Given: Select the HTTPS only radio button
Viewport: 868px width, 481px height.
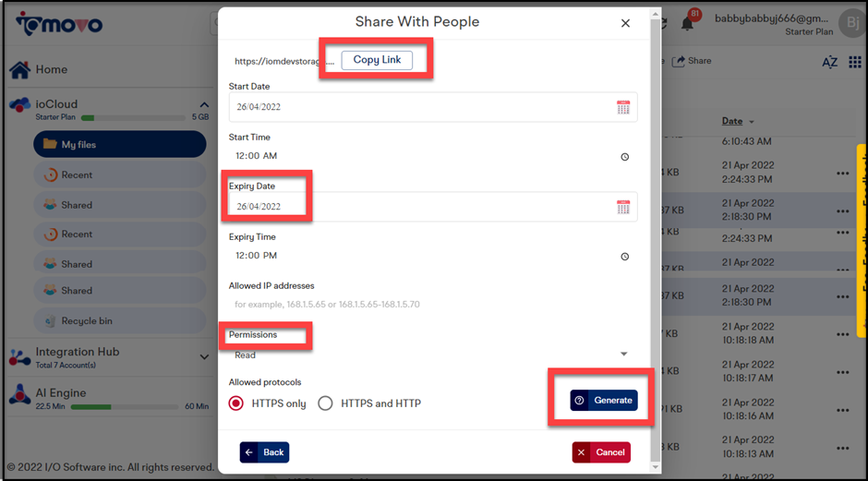Looking at the screenshot, I should (235, 403).
